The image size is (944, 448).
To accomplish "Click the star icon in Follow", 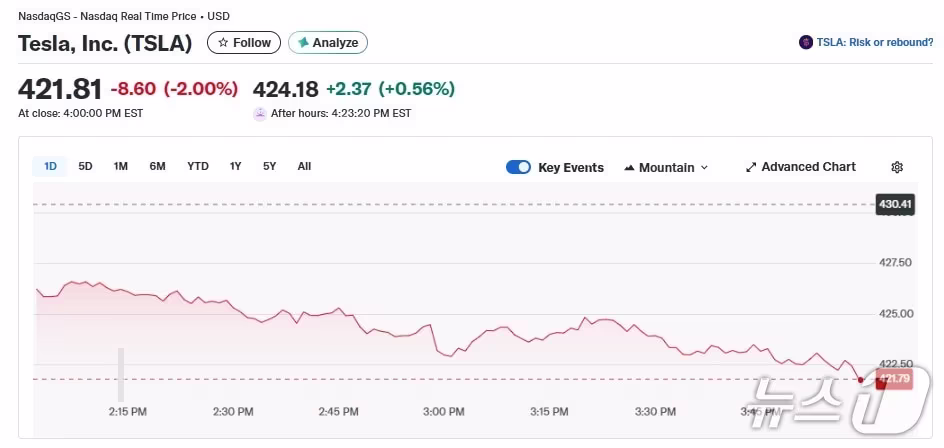I will click(223, 43).
